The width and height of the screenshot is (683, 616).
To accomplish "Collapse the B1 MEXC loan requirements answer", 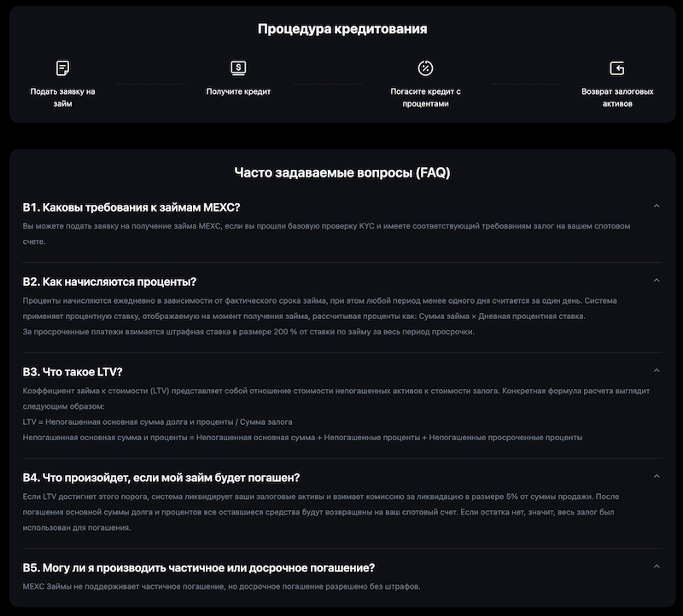I will pos(657,205).
